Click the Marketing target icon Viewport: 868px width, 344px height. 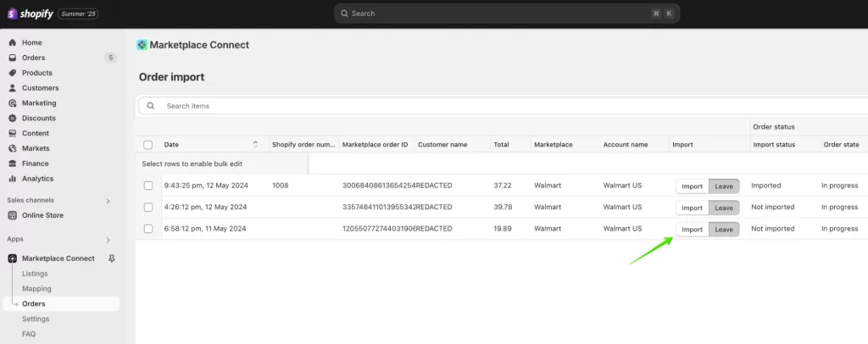point(12,103)
